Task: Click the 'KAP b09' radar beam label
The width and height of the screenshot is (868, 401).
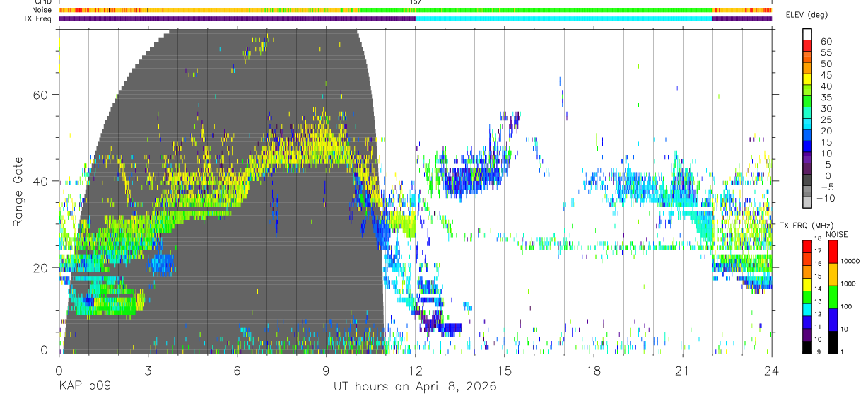Action: pos(84,387)
